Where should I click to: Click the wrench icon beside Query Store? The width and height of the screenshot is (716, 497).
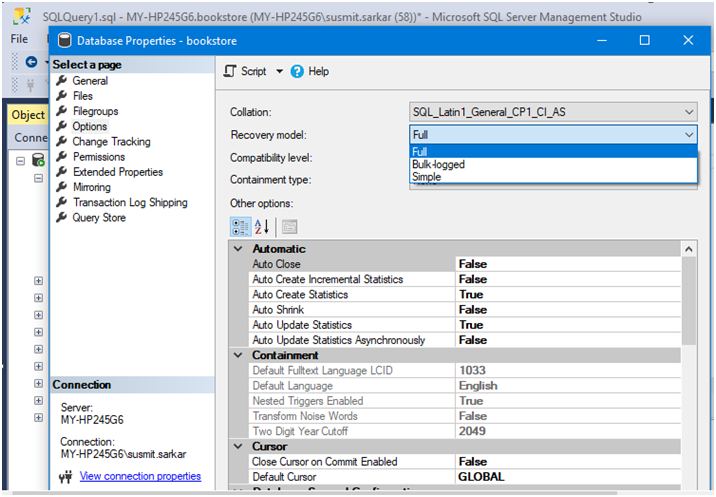click(x=62, y=217)
